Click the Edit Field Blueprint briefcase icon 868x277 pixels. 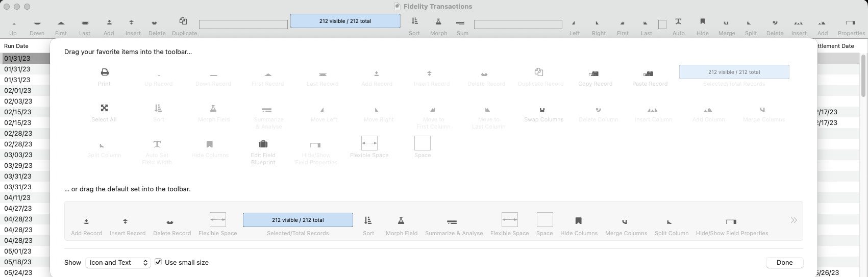[x=263, y=144]
